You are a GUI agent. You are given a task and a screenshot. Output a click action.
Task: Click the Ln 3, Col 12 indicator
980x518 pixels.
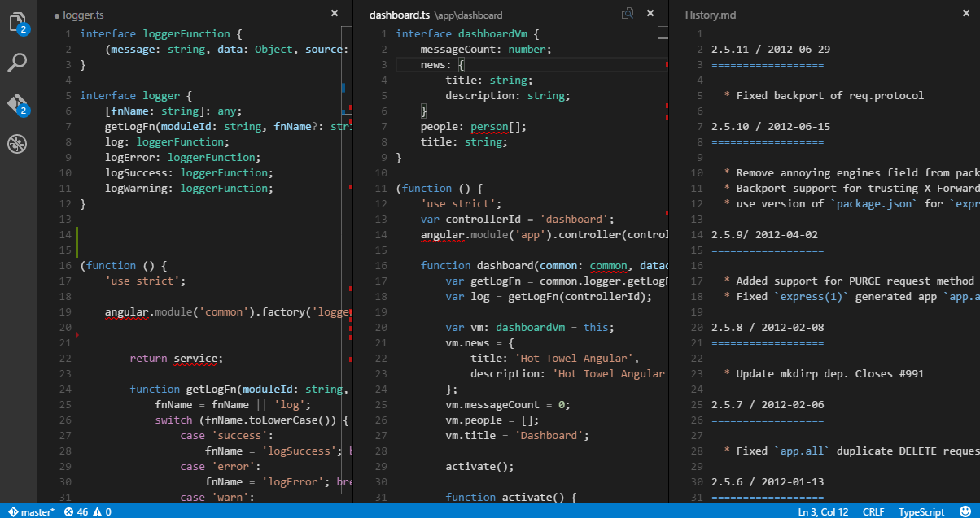point(822,511)
